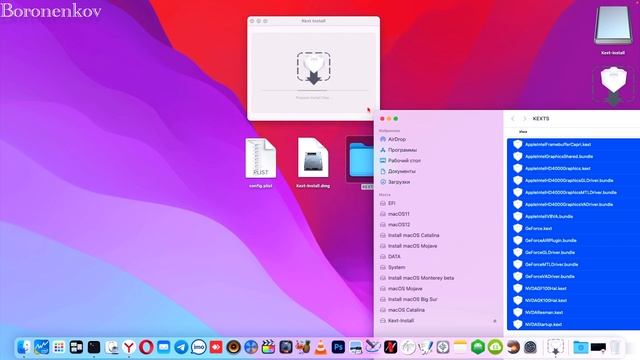The image size is (640, 360).
Task: Open Finder from the dock
Action: (x=24, y=347)
